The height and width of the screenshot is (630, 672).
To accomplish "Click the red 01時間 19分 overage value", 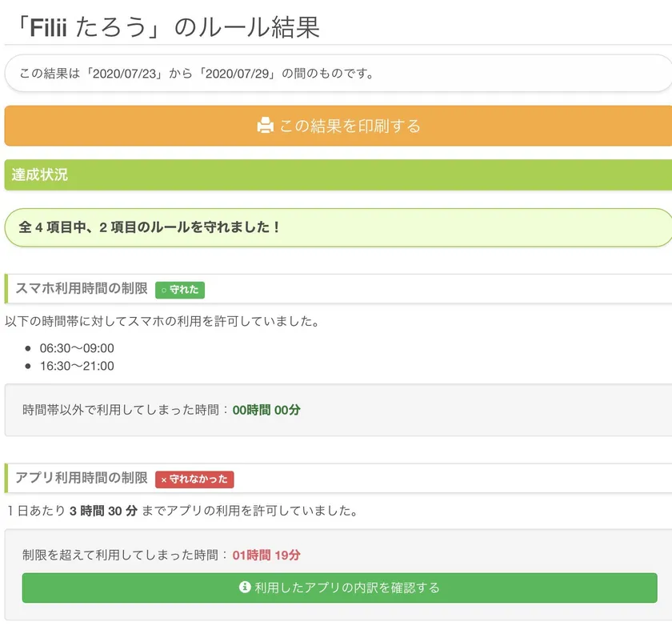I will (x=266, y=555).
